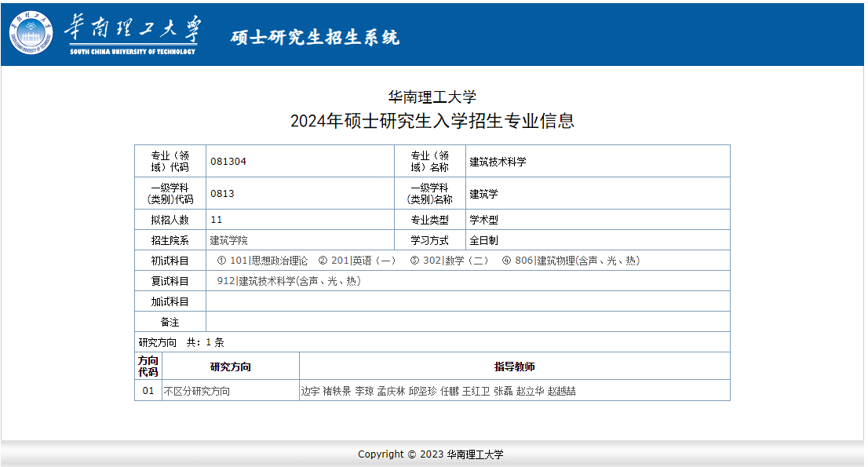
Task: Click the 学习方式 label cell
Action: [x=429, y=240]
